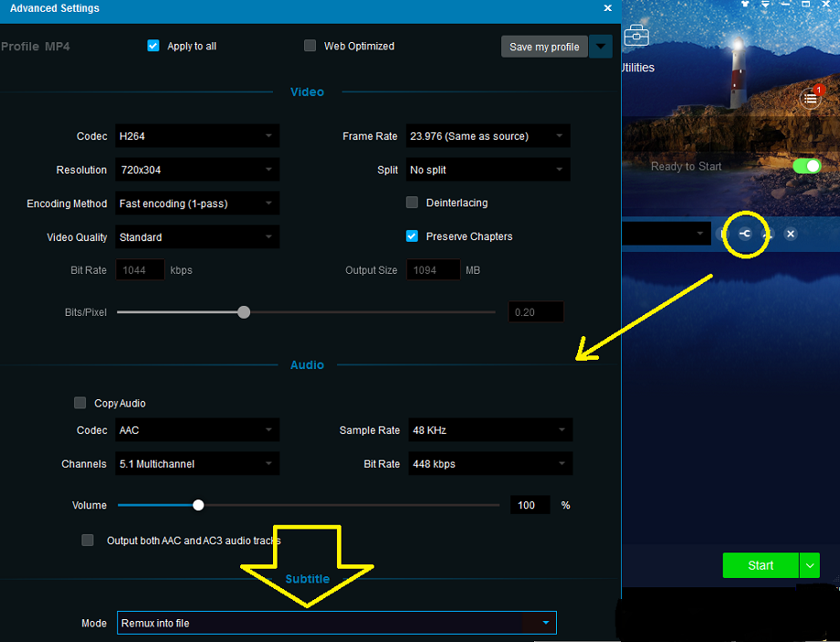The height and width of the screenshot is (642, 840).
Task: Enable the Web Optimized checkbox
Action: (x=310, y=46)
